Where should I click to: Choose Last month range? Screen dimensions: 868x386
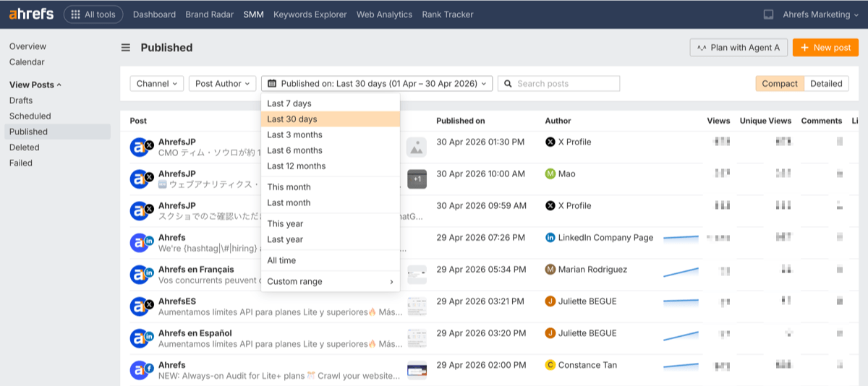coord(331,203)
